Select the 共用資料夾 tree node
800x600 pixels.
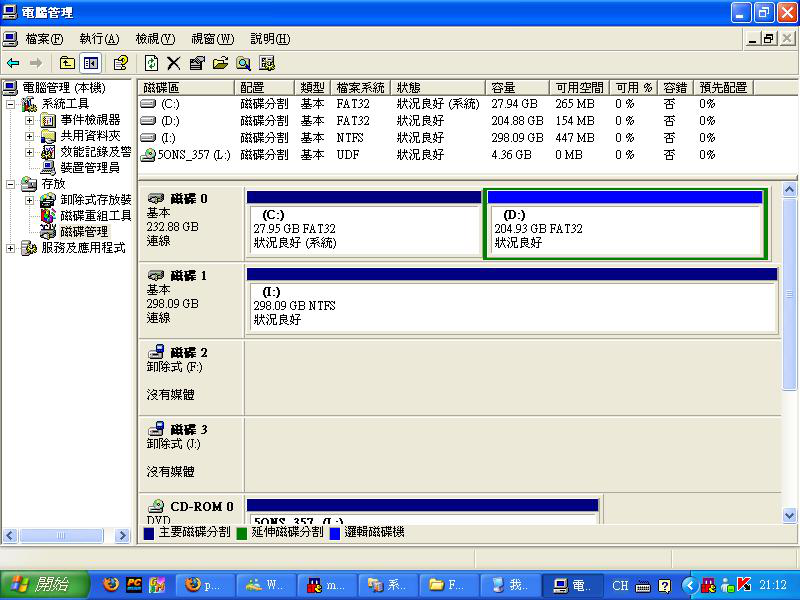tap(90, 136)
